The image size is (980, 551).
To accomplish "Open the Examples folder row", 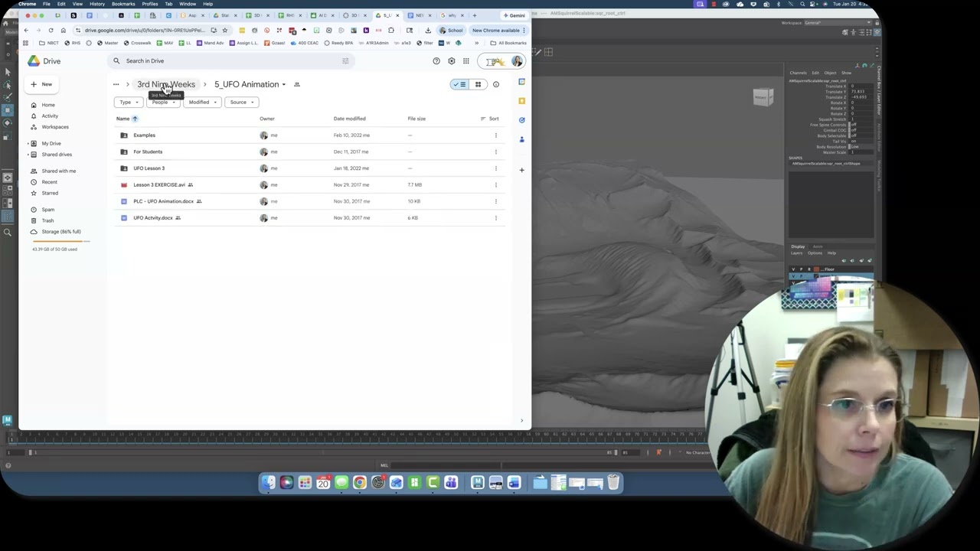I will point(310,135).
